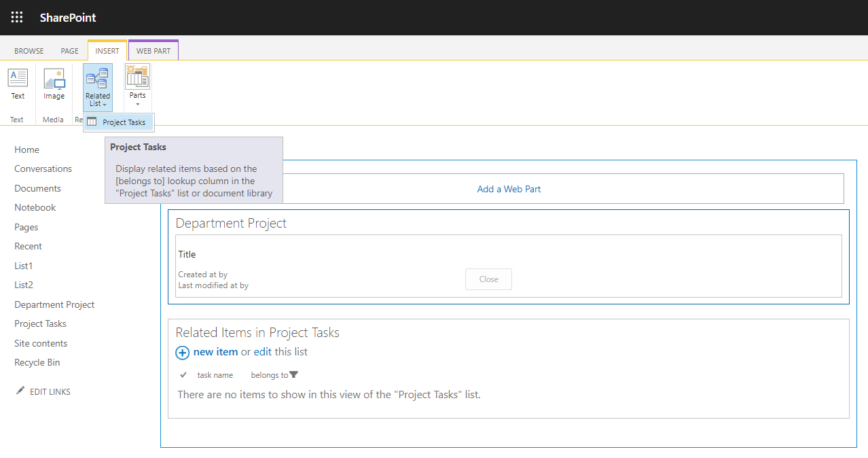
Task: Click the Related List ribbon icon
Action: tap(98, 77)
